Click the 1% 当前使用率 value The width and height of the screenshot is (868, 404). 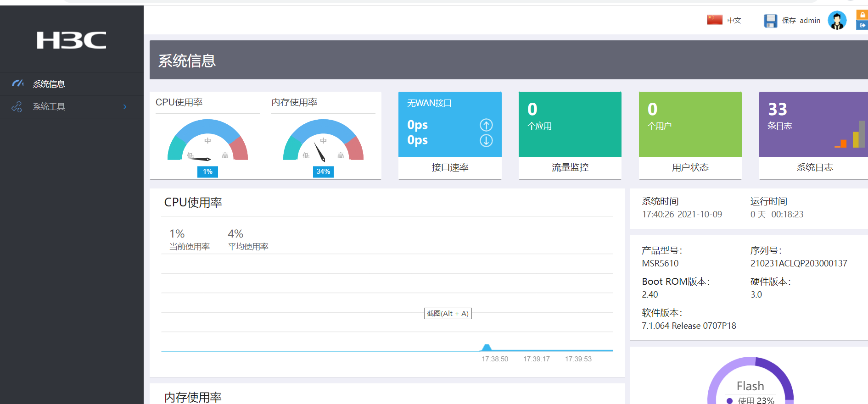click(177, 234)
